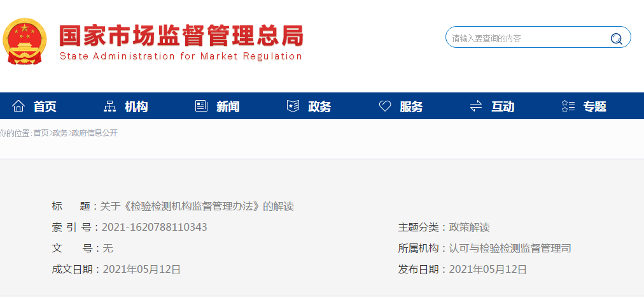Select 互动 in the navigation bar

click(503, 107)
